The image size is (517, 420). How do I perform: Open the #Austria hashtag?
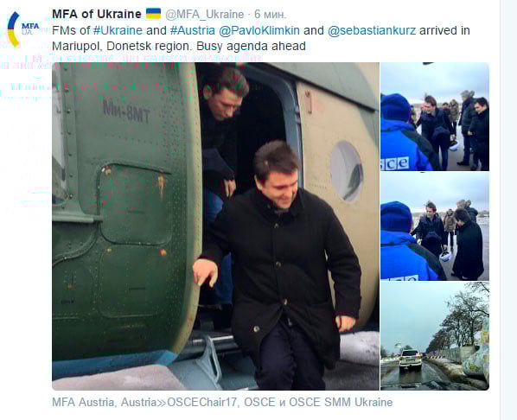(193, 30)
